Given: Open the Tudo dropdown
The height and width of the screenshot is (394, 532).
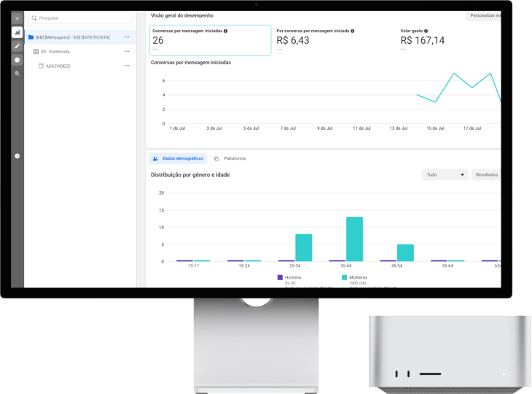Looking at the screenshot, I should (445, 174).
